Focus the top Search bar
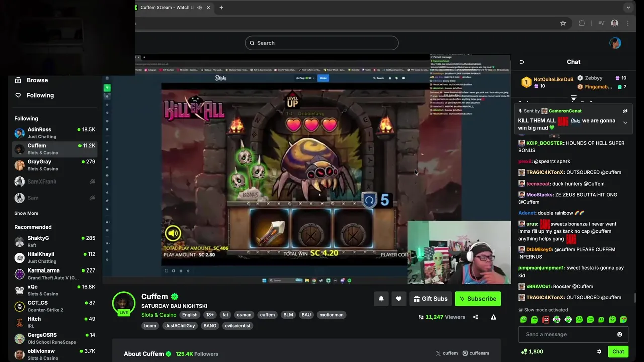The height and width of the screenshot is (362, 644). click(321, 43)
